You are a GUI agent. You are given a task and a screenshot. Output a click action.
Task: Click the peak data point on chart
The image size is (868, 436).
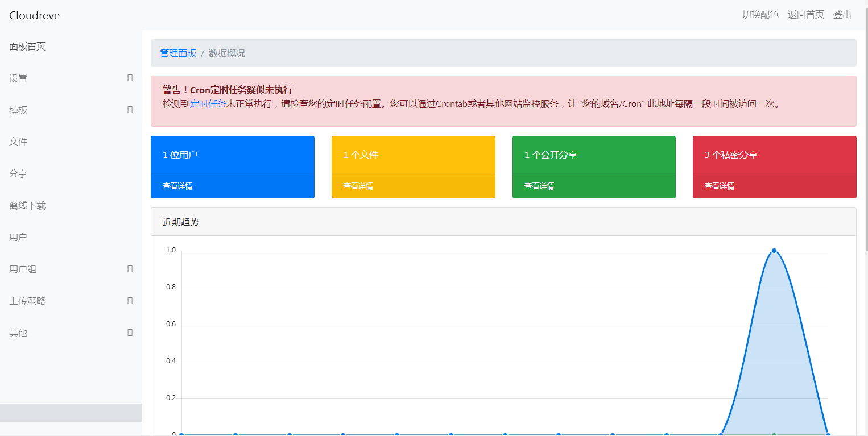click(774, 251)
